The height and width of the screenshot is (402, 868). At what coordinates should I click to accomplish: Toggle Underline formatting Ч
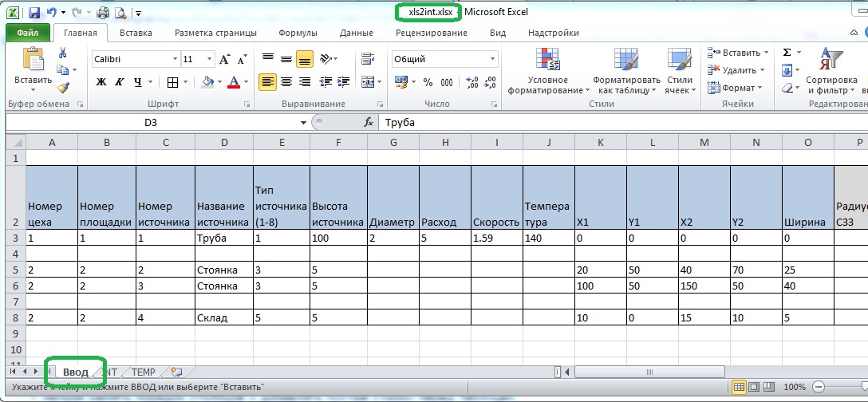pos(137,82)
